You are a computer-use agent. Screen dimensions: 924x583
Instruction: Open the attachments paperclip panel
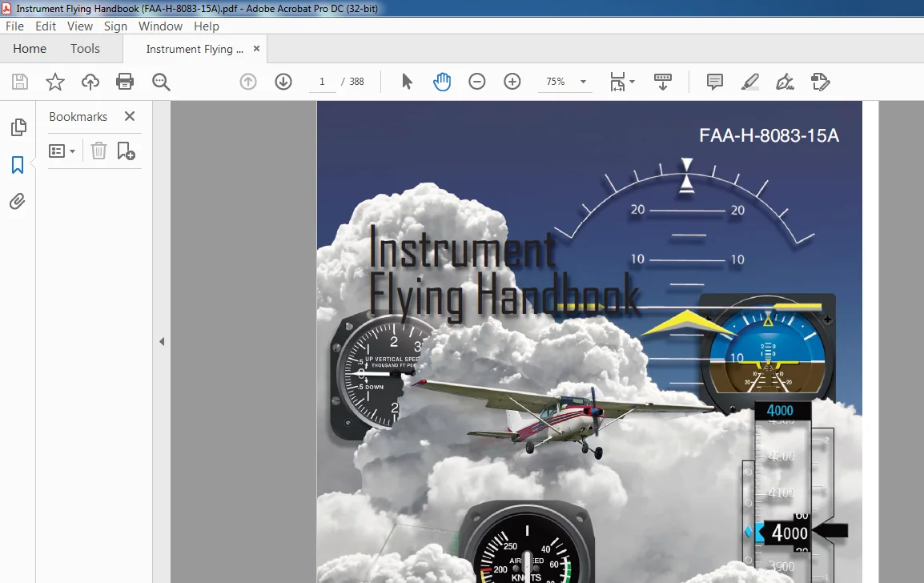coord(18,202)
